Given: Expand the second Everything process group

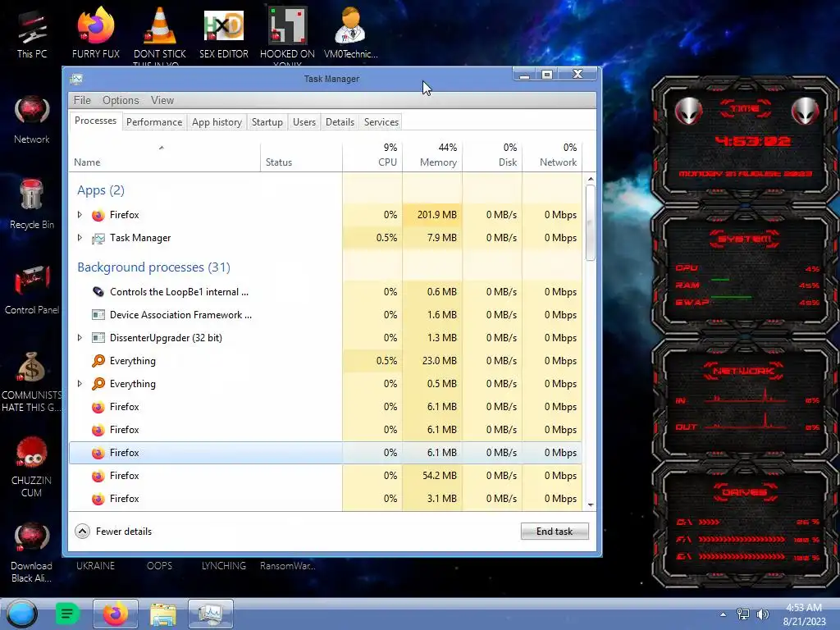Looking at the screenshot, I should (80, 384).
